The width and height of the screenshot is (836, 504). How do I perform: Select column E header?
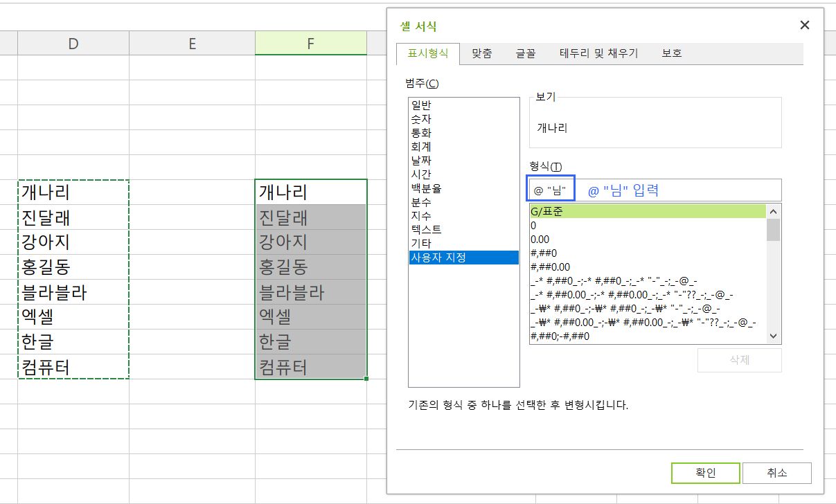click(x=192, y=44)
